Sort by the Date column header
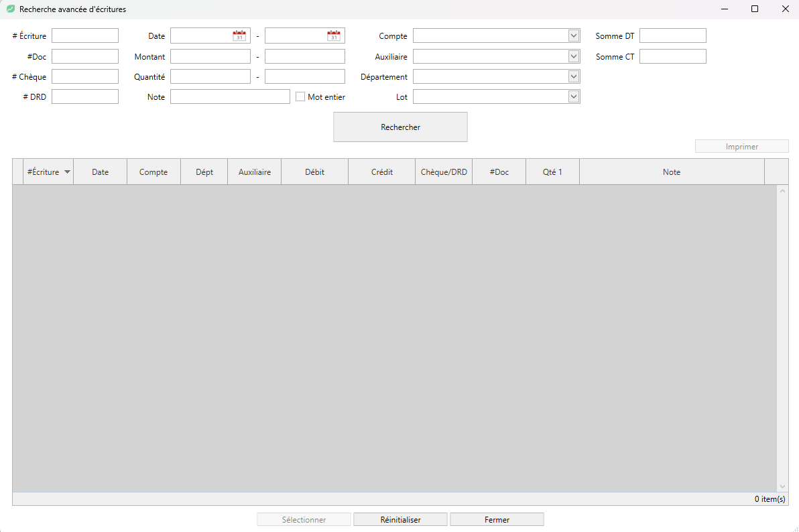The height and width of the screenshot is (532, 799). pyautogui.click(x=101, y=172)
